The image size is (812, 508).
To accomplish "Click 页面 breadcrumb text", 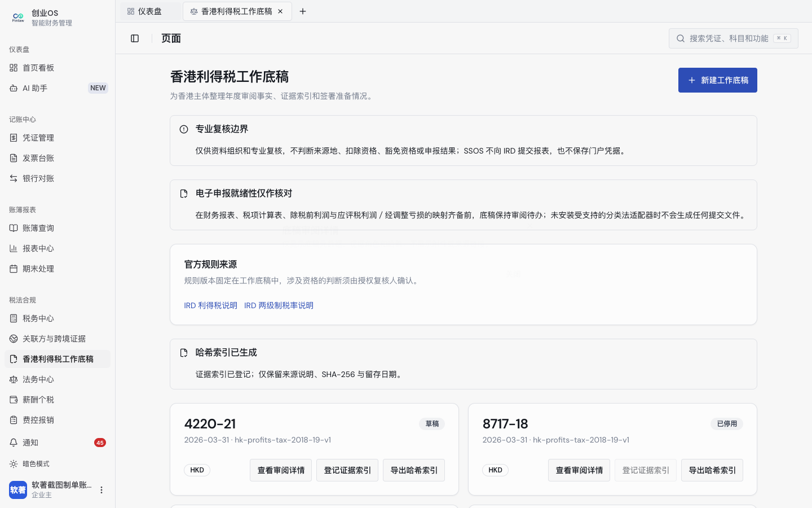I will [171, 38].
